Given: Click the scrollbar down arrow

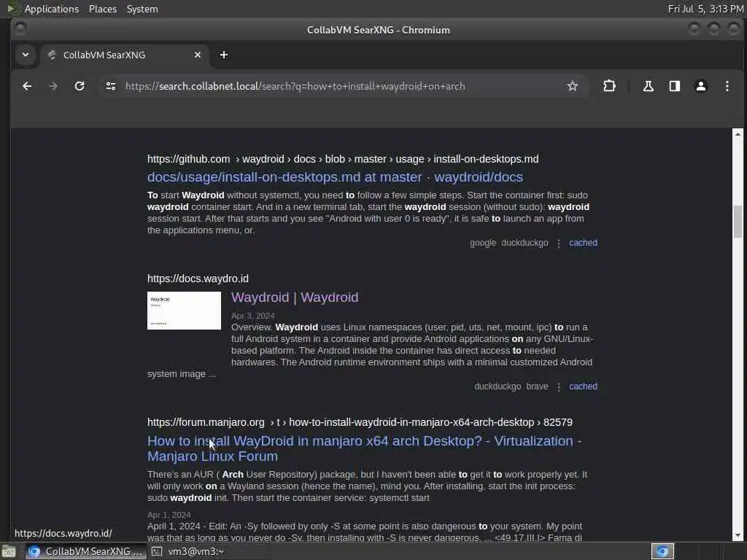Looking at the screenshot, I should coord(738,535).
